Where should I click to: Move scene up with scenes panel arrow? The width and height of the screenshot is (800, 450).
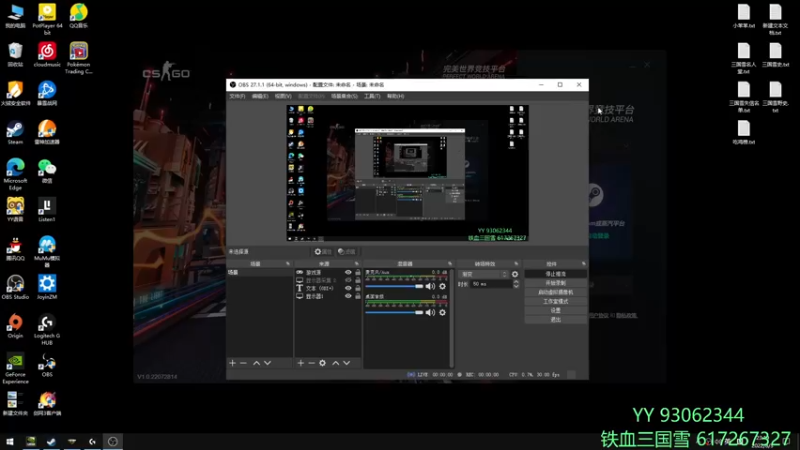[x=257, y=363]
